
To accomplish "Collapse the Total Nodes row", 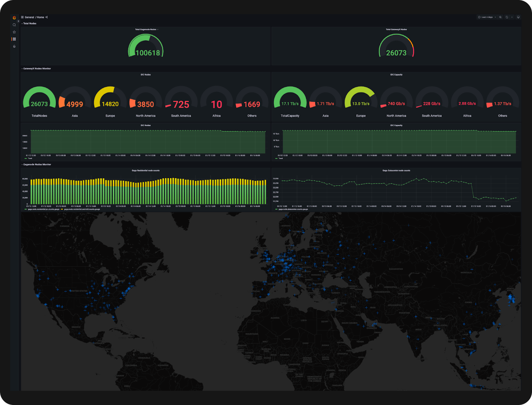I will pyautogui.click(x=29, y=24).
